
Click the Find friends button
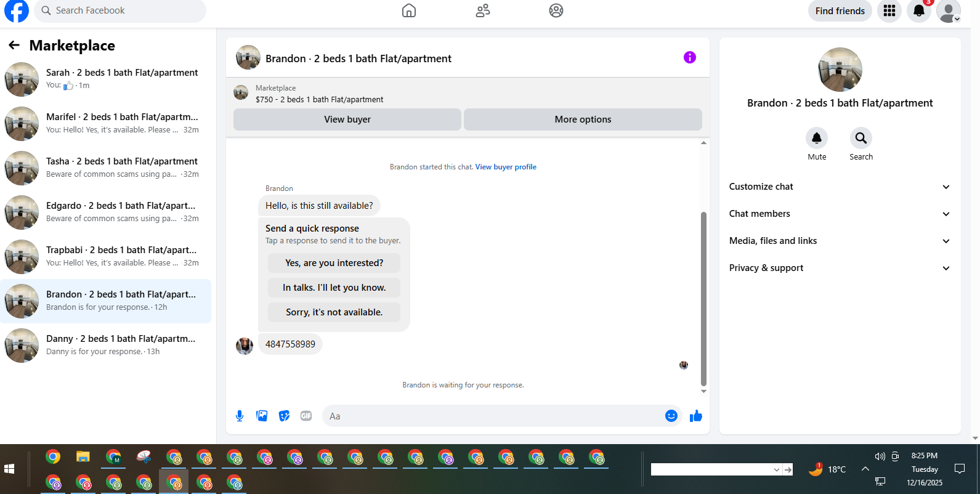(x=840, y=10)
